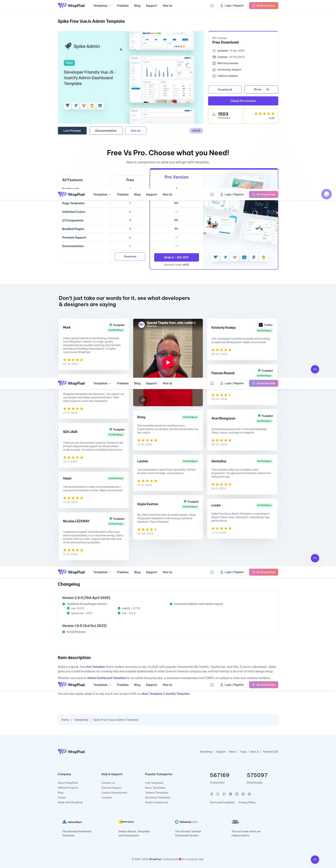The height and width of the screenshot is (868, 336).
Task: Click the five-star 4.89 rating
Action: pos(264,116)
